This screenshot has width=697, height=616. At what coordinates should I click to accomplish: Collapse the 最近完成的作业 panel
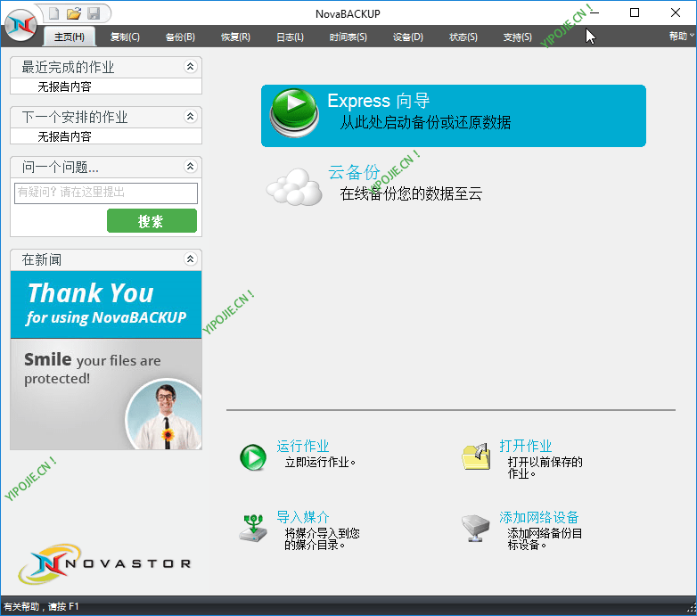[190, 67]
